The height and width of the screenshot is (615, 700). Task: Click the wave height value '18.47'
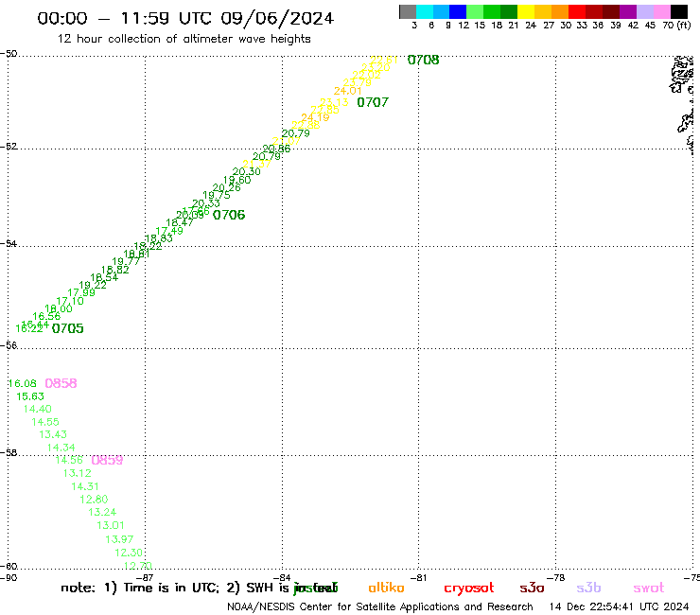point(180,222)
